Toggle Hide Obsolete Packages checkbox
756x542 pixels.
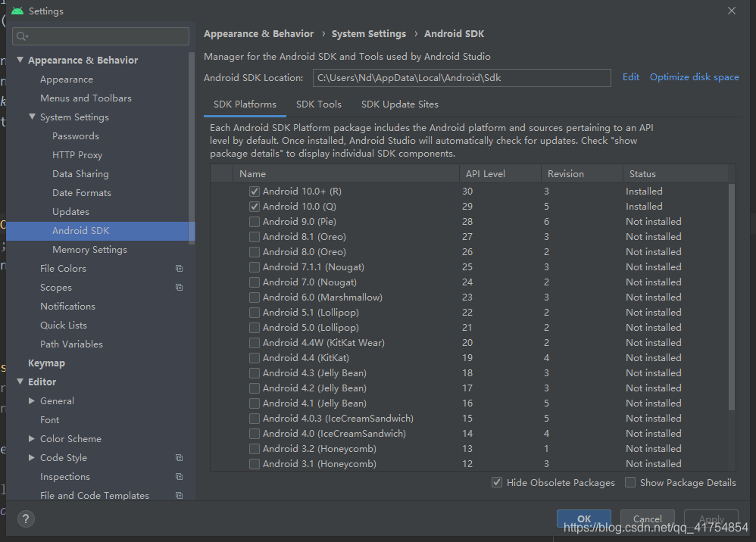point(497,482)
